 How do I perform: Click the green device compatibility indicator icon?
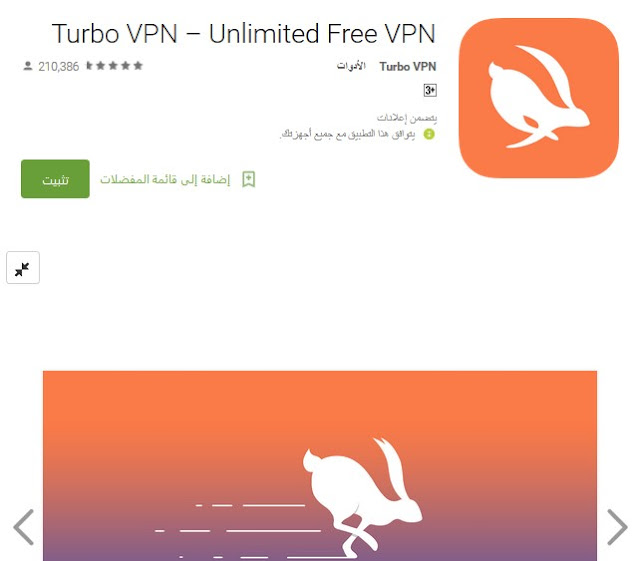pyautogui.click(x=429, y=134)
